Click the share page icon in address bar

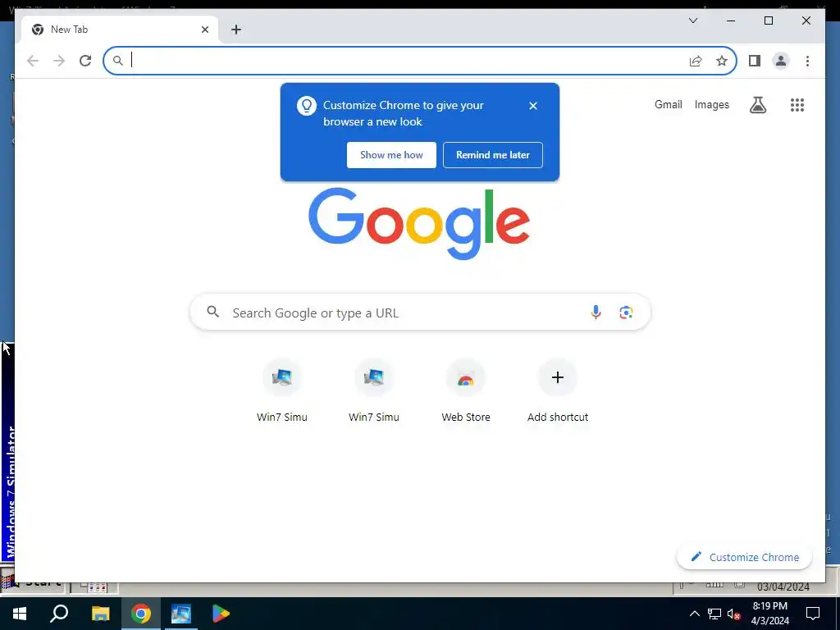pos(696,61)
